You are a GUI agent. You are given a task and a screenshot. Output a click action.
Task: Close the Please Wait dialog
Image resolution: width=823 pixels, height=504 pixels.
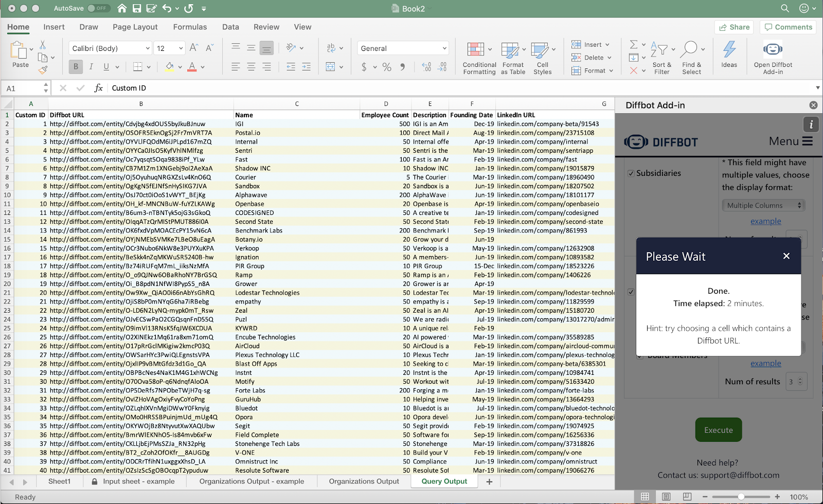click(x=786, y=256)
